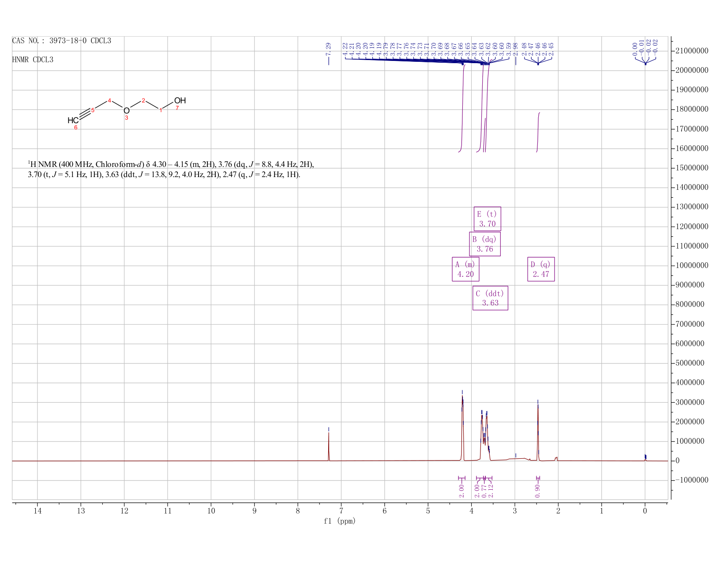Viewport: 728px width, 563px height.
Task: Click the x-axis tick label 14
Action: pyautogui.click(x=37, y=511)
